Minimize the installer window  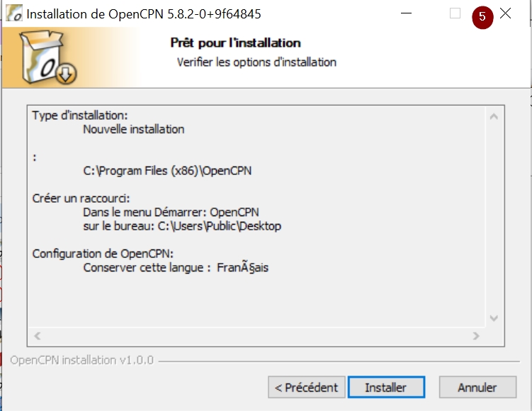click(x=406, y=13)
